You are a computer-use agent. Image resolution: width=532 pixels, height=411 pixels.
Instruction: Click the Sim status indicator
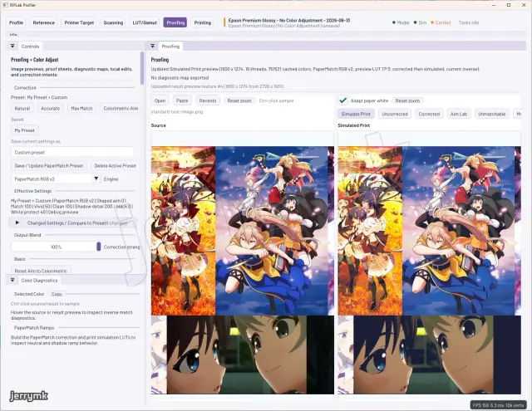click(x=420, y=22)
